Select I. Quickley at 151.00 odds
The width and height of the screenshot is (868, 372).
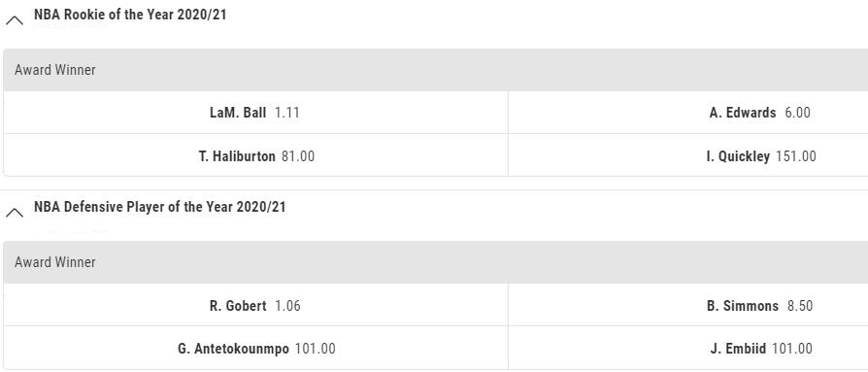(x=688, y=155)
